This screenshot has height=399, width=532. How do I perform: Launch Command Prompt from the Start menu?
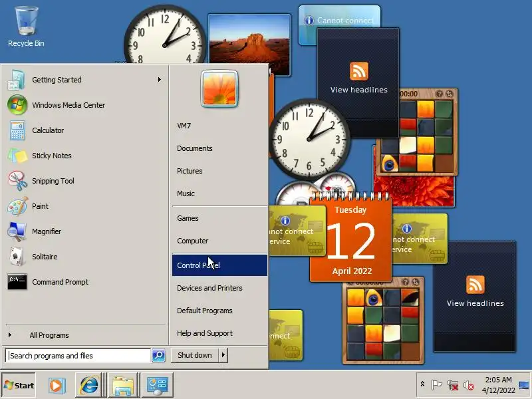tap(84, 282)
